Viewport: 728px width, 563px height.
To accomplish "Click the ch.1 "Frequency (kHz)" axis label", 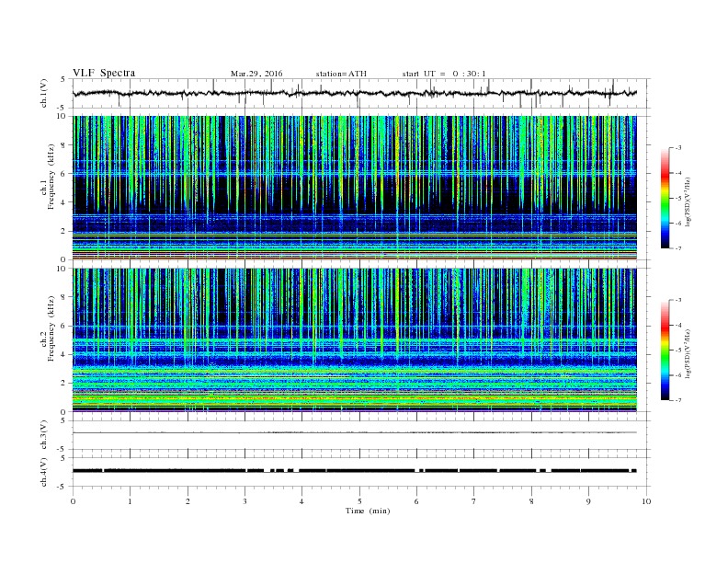I will point(51,177).
